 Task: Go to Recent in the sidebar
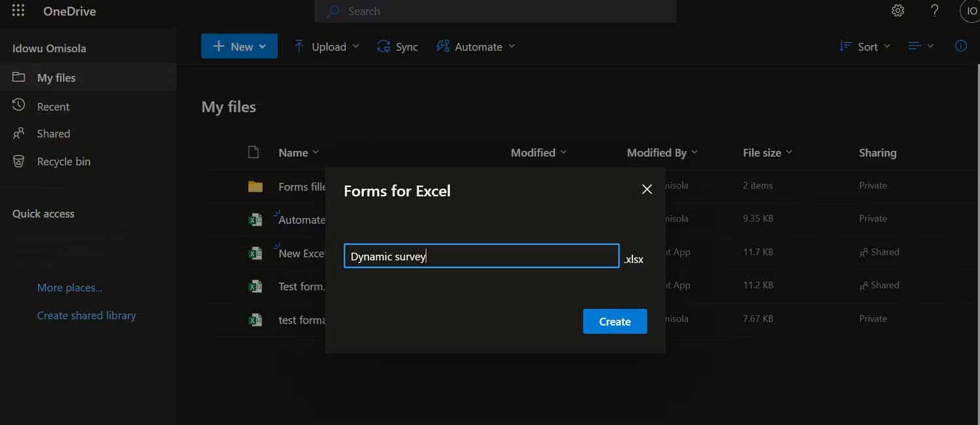click(x=53, y=107)
